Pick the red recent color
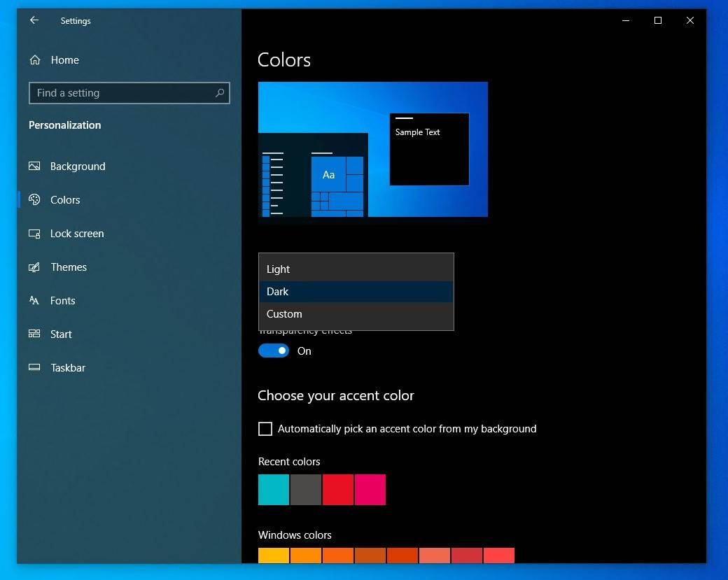 tap(338, 490)
